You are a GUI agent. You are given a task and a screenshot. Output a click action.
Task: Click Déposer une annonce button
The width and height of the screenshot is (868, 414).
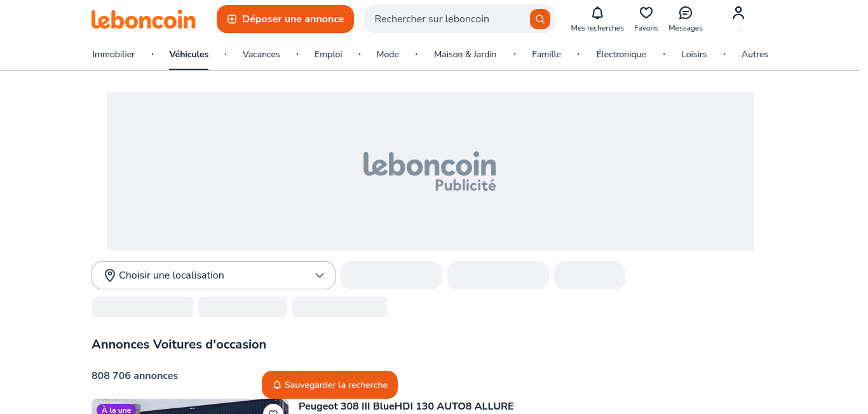click(285, 19)
